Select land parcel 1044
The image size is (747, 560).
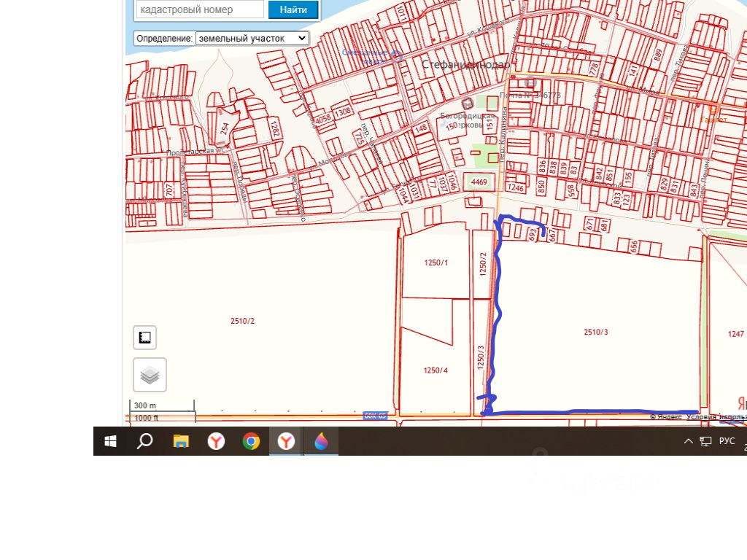coord(403,195)
